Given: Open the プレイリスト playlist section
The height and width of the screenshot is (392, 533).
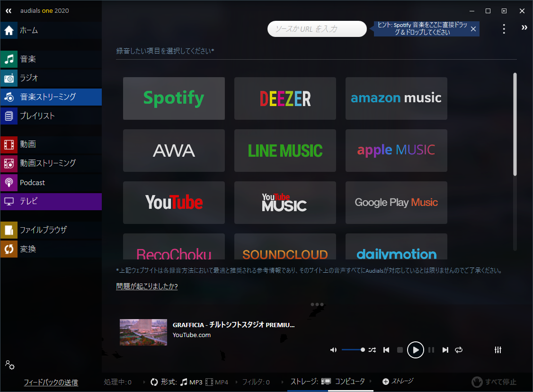Looking at the screenshot, I should click(51, 116).
